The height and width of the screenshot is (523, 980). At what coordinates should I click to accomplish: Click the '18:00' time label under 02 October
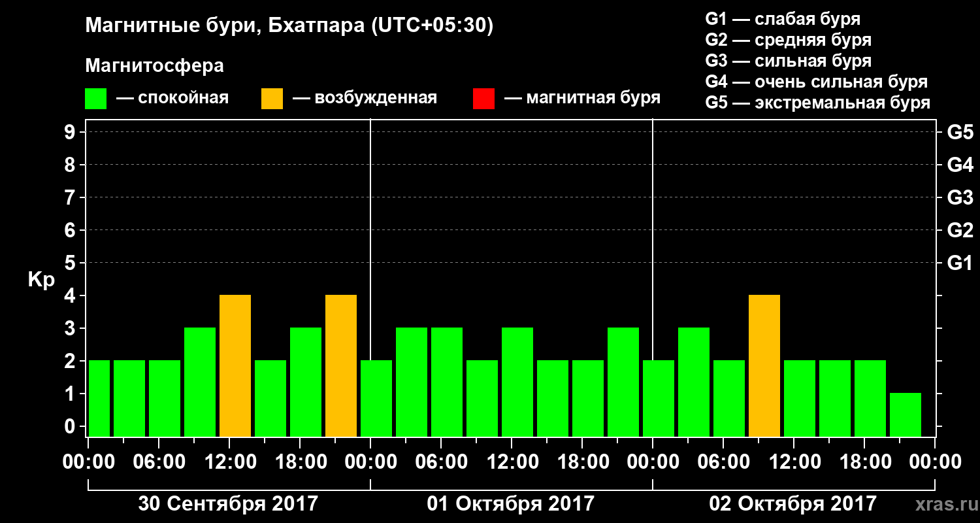click(864, 462)
